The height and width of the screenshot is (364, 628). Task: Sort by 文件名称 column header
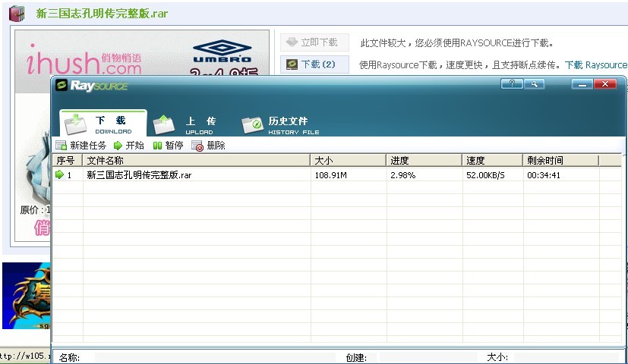(x=196, y=161)
